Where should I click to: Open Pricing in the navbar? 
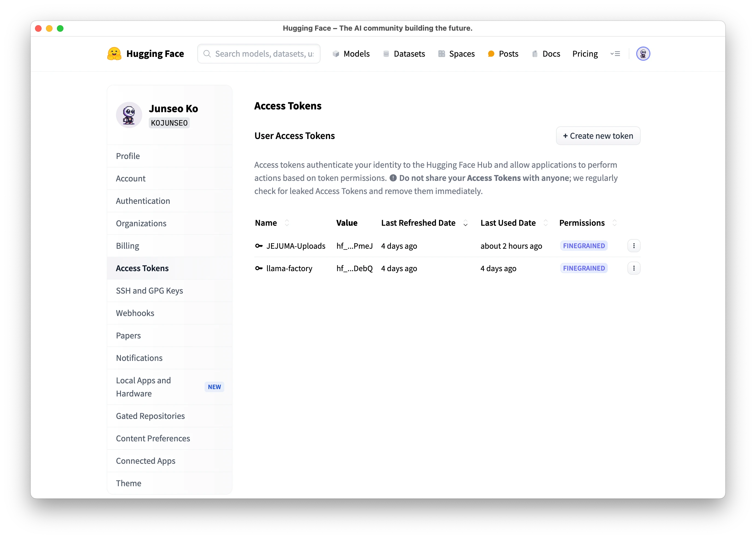point(585,54)
